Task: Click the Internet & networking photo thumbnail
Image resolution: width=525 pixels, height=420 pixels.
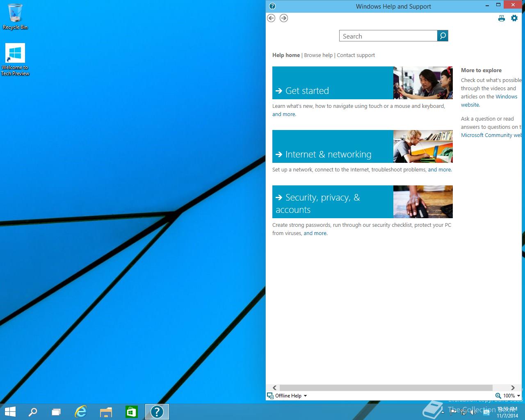Action: tap(423, 146)
